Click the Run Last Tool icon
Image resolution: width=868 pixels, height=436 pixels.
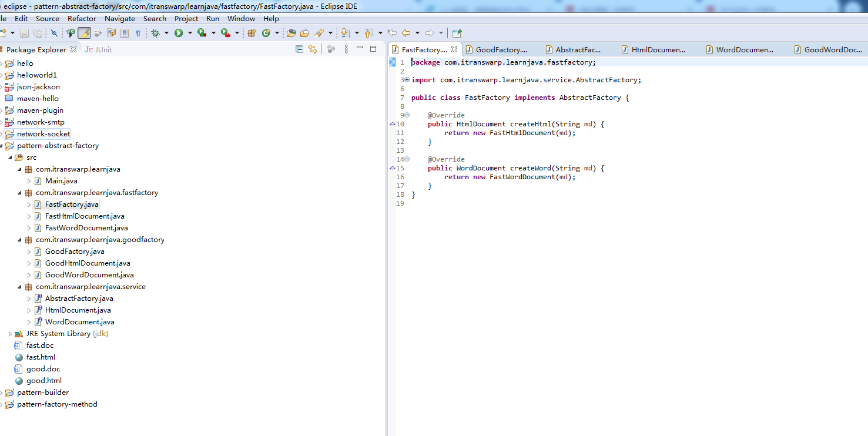point(225,33)
